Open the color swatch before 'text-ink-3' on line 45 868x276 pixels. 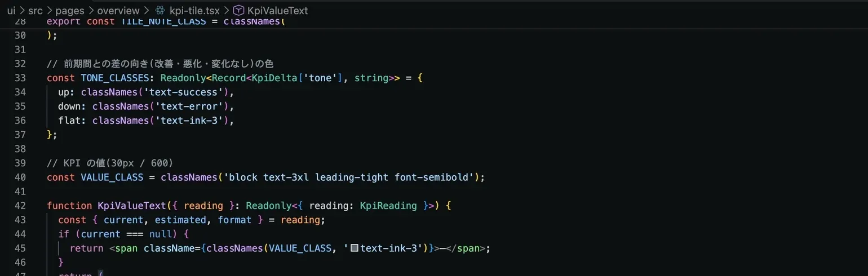point(355,248)
